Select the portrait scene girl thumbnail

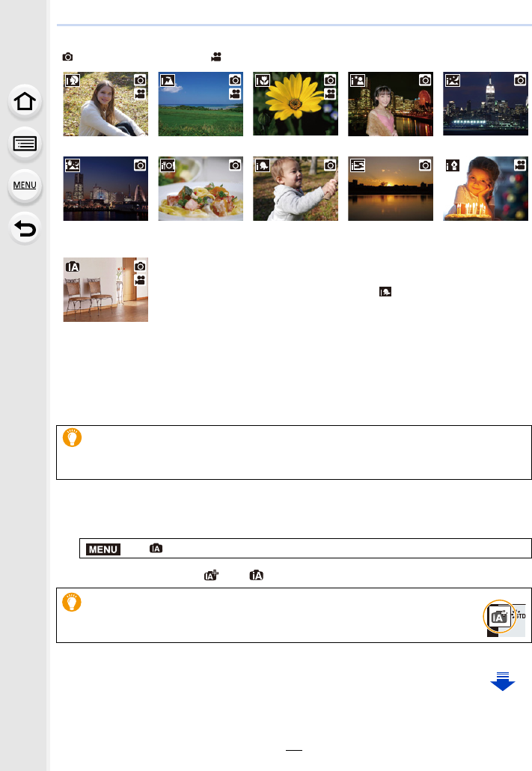click(x=106, y=104)
